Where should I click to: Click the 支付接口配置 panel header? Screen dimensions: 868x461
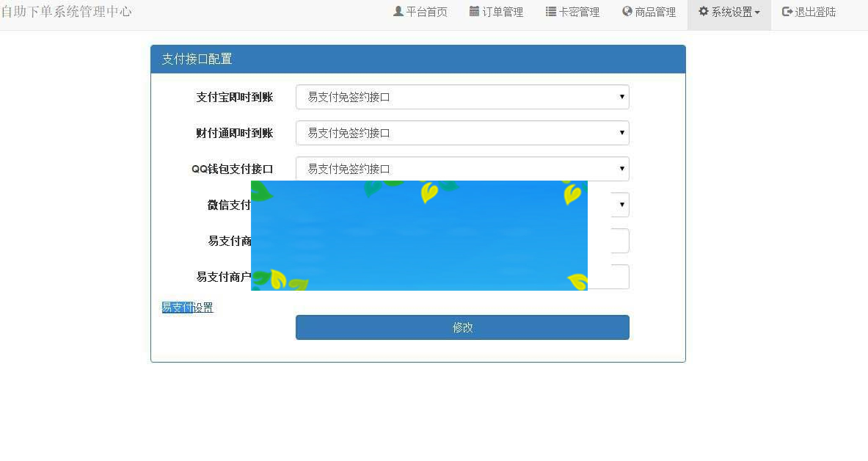197,59
